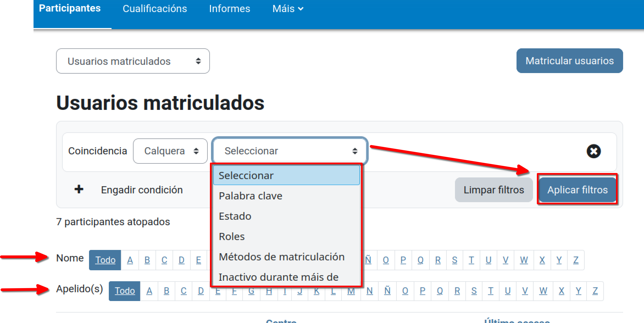Click the Engadir condición link
Image resolution: width=644 pixels, height=323 pixels.
tap(142, 190)
